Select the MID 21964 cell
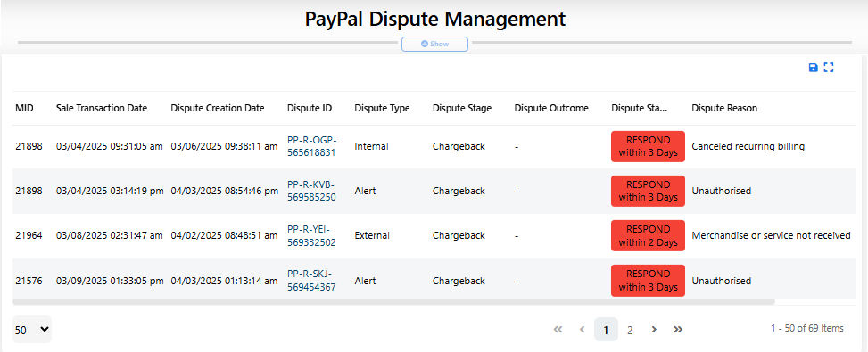 [x=29, y=235]
